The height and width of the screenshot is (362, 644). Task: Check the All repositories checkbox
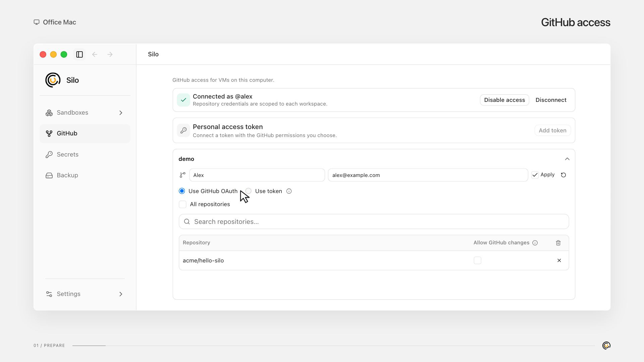pos(182,204)
